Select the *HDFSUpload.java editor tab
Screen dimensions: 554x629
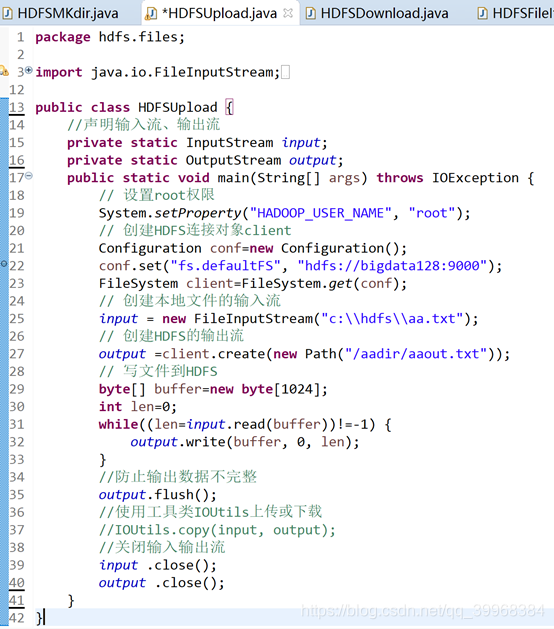[x=219, y=13]
